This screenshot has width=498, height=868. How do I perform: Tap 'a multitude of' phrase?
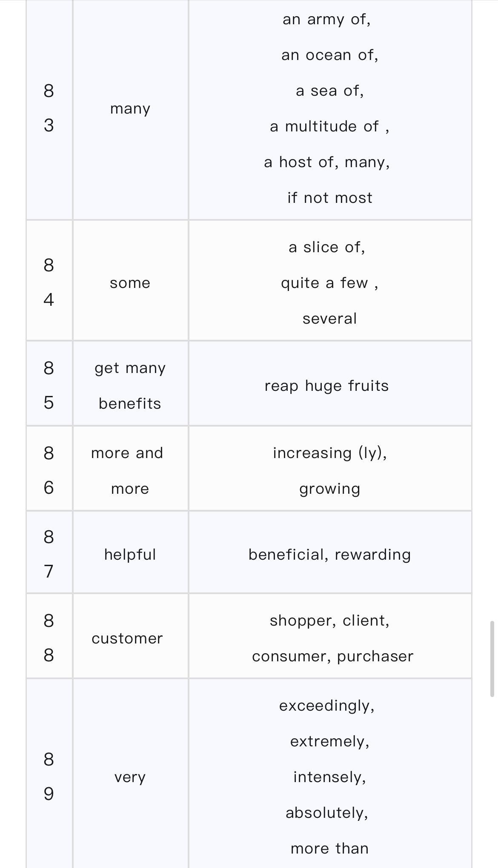pos(324,126)
